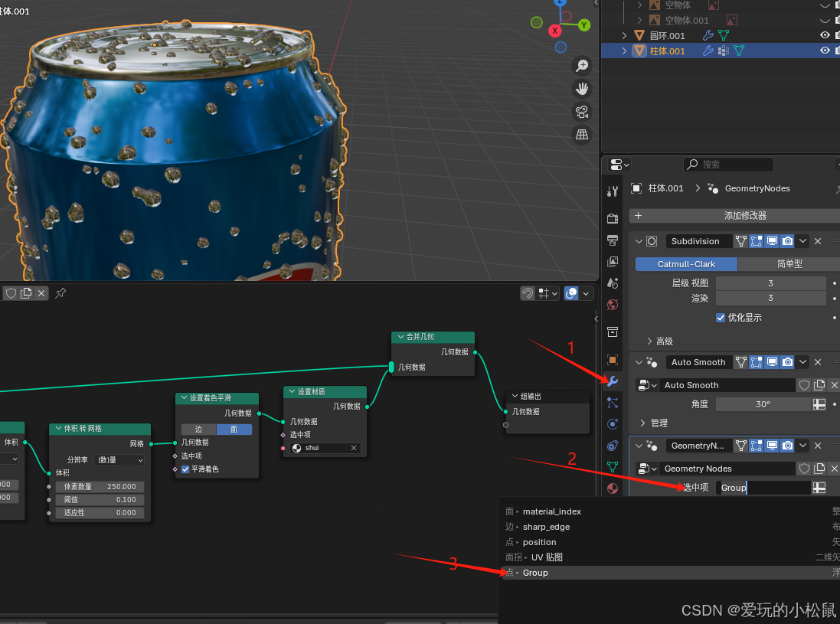This screenshot has height=624, width=840.
Task: Open the Particles properties tab
Action: coord(613,402)
